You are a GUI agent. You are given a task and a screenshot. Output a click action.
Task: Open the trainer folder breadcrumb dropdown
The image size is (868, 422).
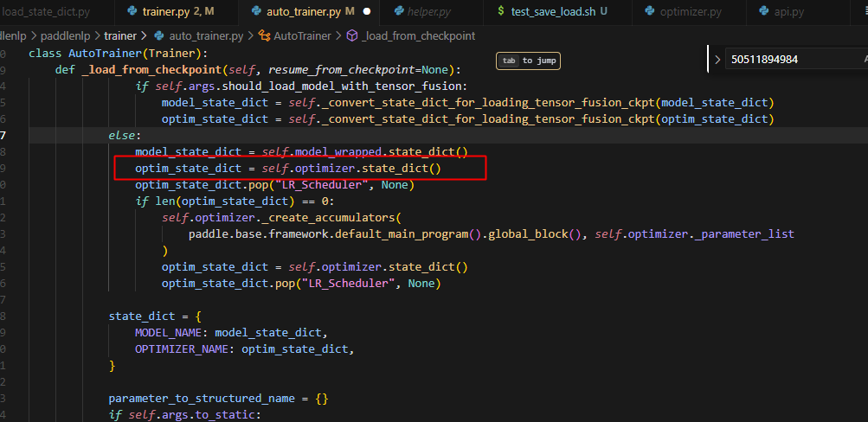point(120,36)
